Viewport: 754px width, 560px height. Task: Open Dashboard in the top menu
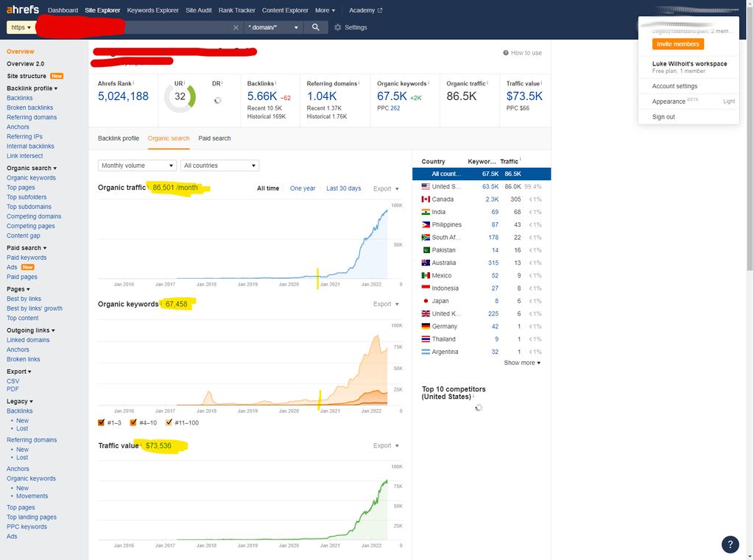[63, 10]
